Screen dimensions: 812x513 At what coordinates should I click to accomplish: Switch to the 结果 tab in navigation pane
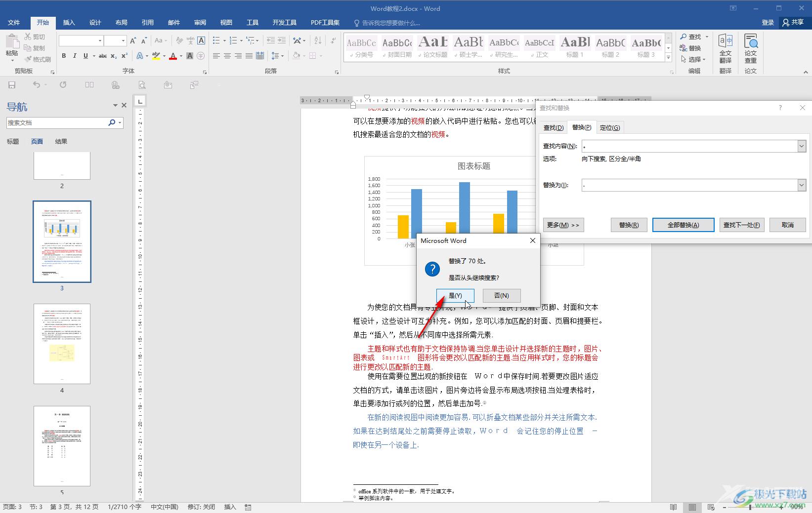click(61, 141)
